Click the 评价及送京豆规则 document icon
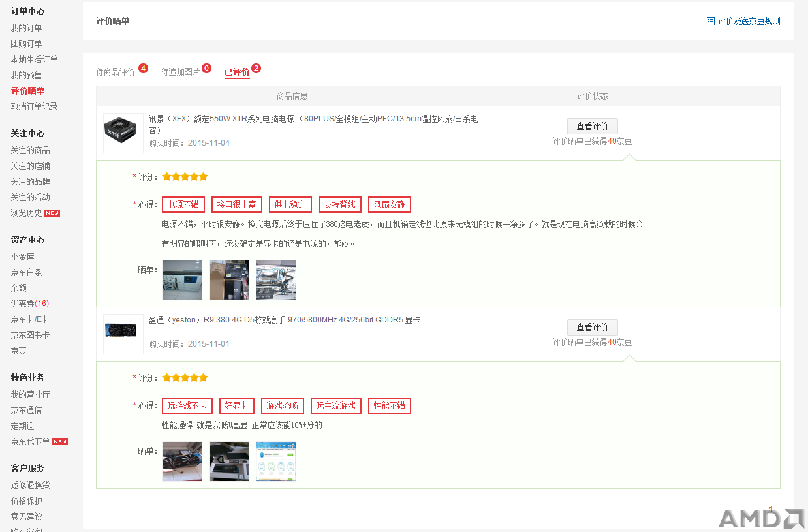The height and width of the screenshot is (532, 808). click(x=711, y=21)
